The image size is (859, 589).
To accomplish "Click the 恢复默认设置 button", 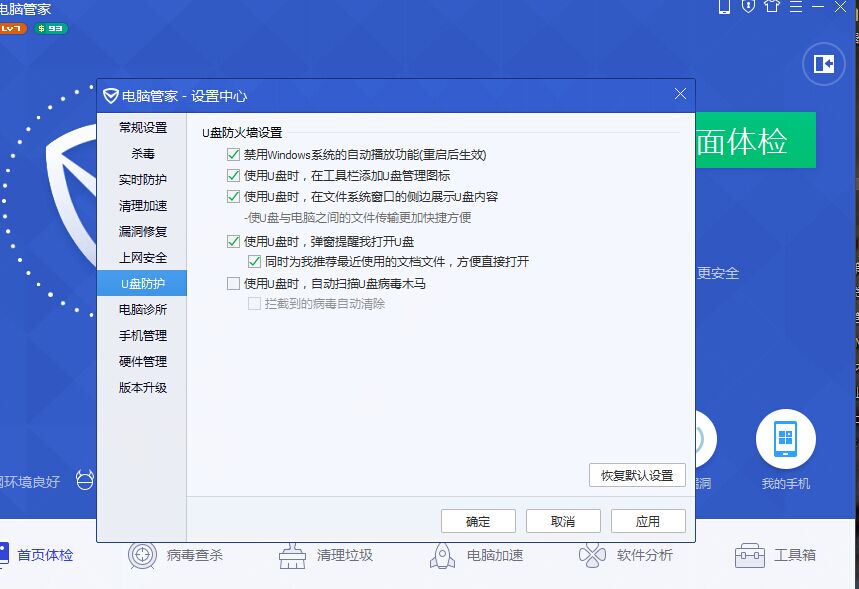I will (637, 476).
